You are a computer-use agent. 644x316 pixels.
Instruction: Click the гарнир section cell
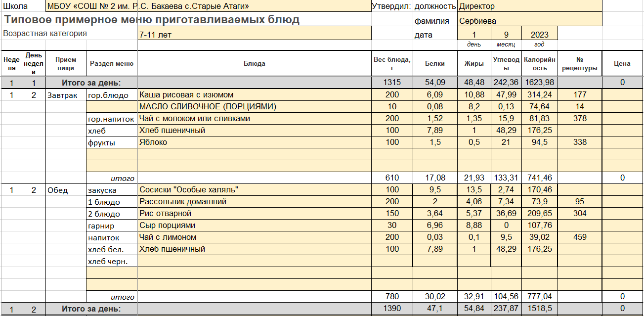(x=112, y=226)
